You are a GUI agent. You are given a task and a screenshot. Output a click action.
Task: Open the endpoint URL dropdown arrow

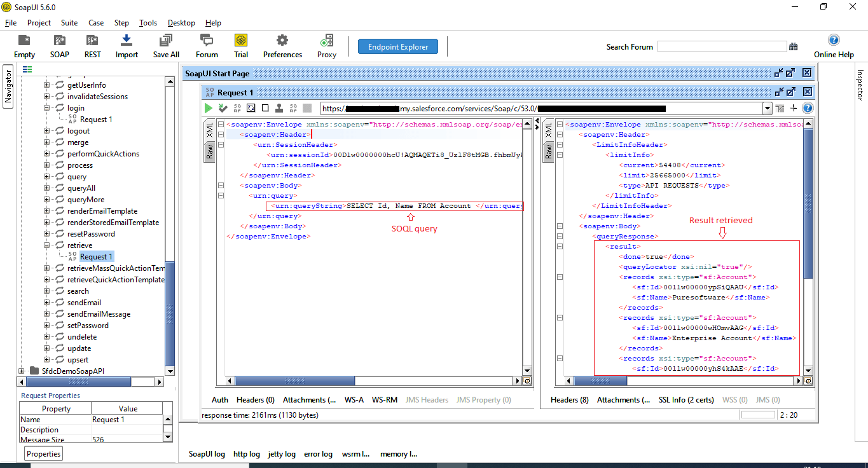click(768, 109)
